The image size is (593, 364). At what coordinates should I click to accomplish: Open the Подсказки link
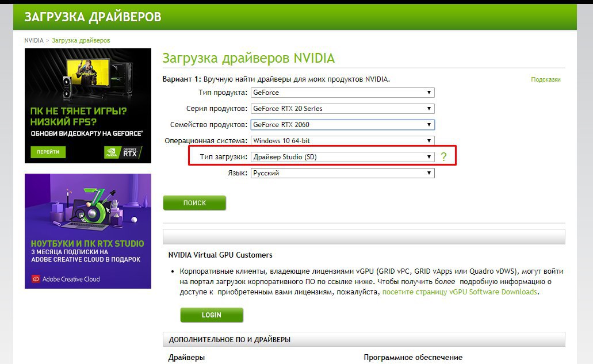pos(545,79)
